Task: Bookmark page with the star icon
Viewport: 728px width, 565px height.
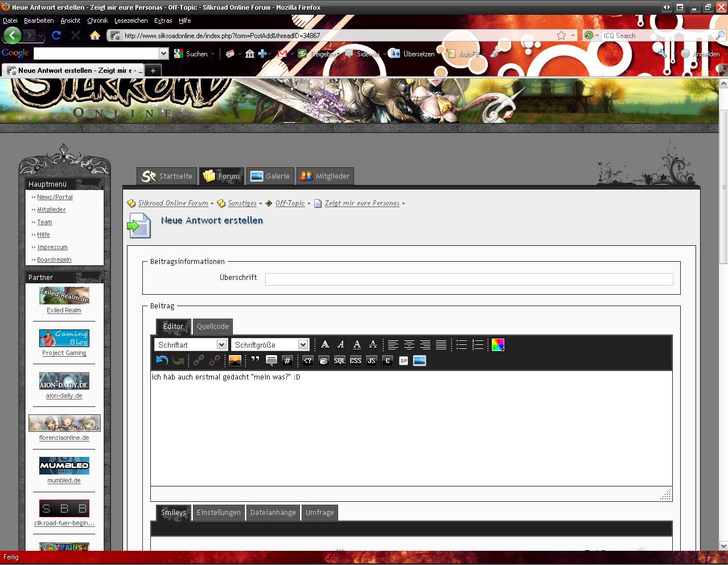Action: pos(561,35)
